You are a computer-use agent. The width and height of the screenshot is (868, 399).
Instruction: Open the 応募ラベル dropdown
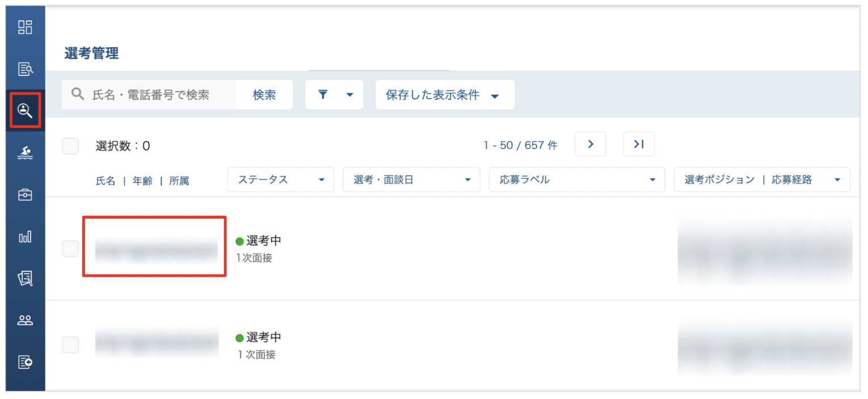577,180
